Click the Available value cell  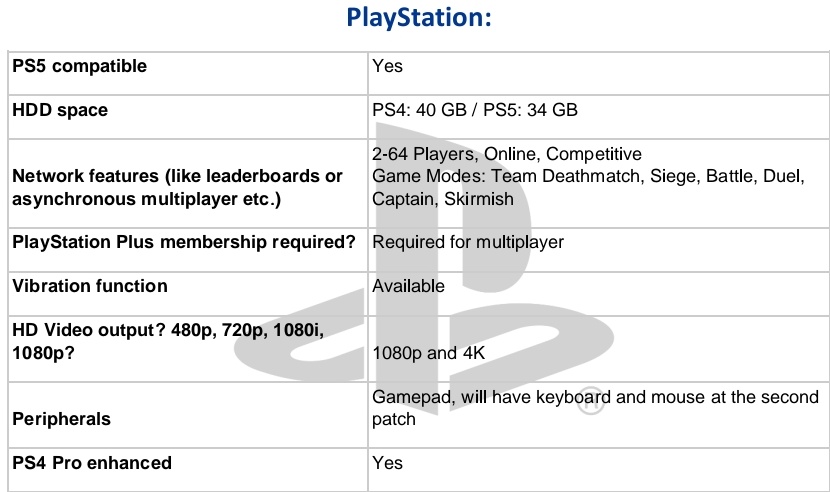click(x=408, y=286)
